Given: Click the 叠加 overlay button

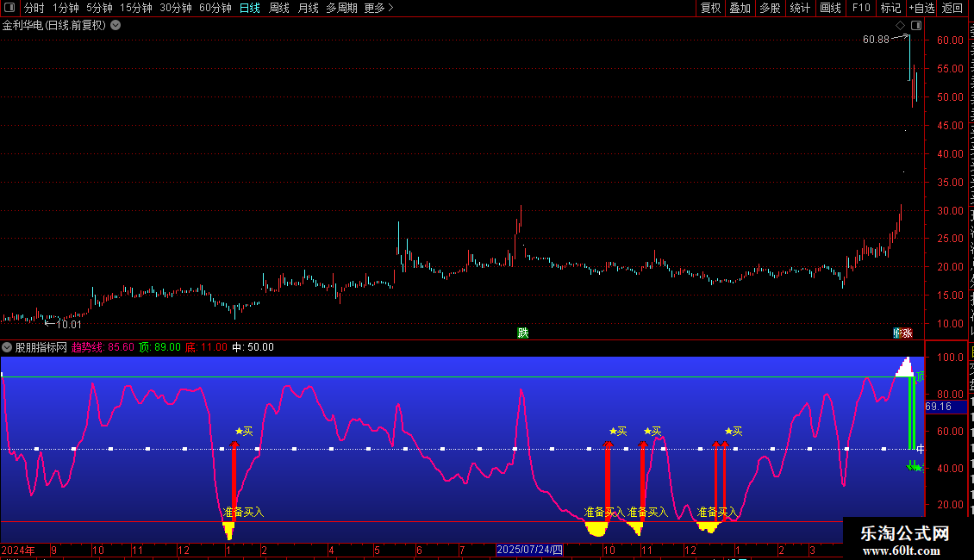Looking at the screenshot, I should (x=740, y=8).
